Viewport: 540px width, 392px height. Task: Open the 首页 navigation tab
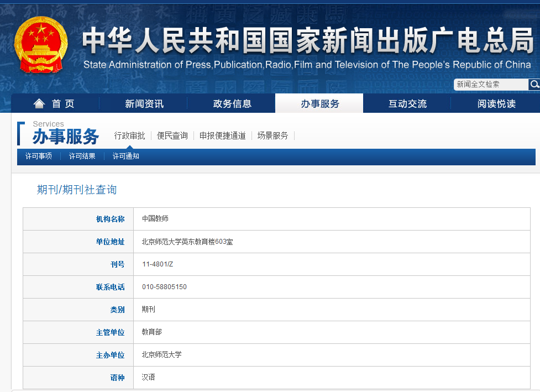[55, 103]
